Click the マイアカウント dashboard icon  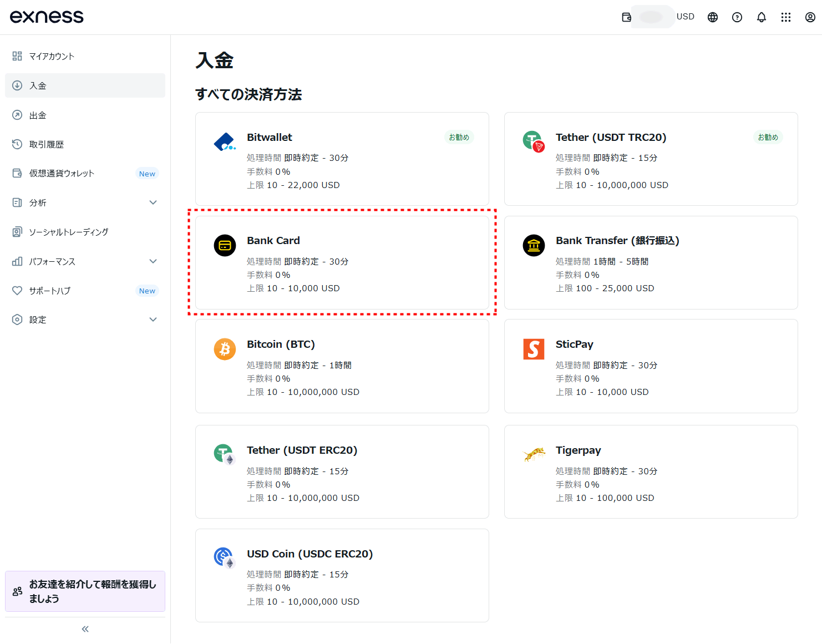[17, 56]
